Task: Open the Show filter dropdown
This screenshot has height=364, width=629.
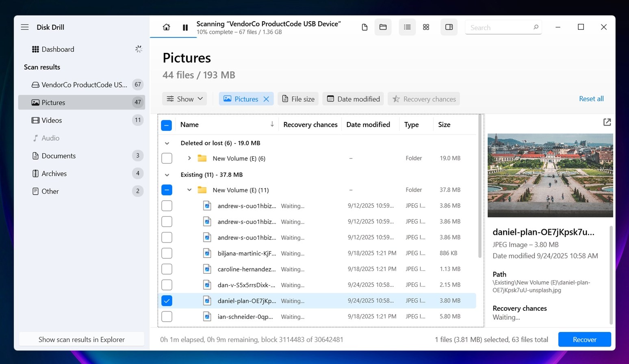Action: 185,99
